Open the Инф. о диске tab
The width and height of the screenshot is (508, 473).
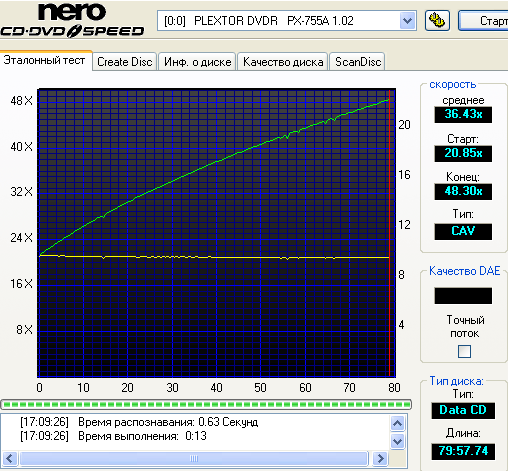197,62
